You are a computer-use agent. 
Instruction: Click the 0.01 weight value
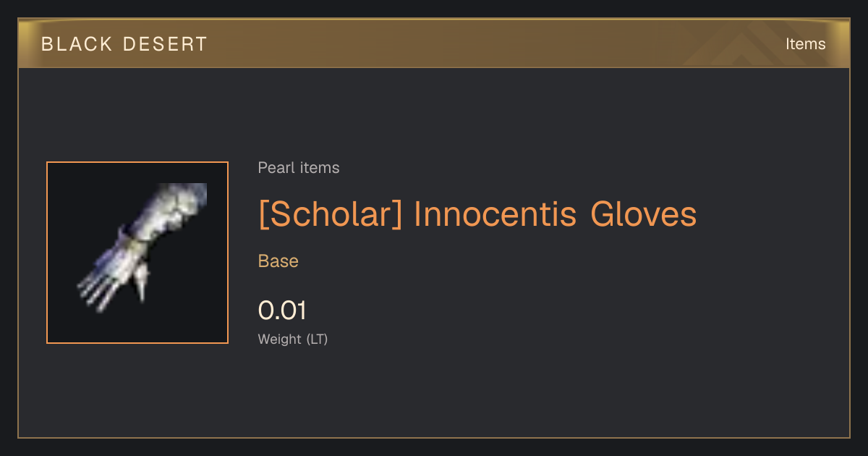(283, 311)
